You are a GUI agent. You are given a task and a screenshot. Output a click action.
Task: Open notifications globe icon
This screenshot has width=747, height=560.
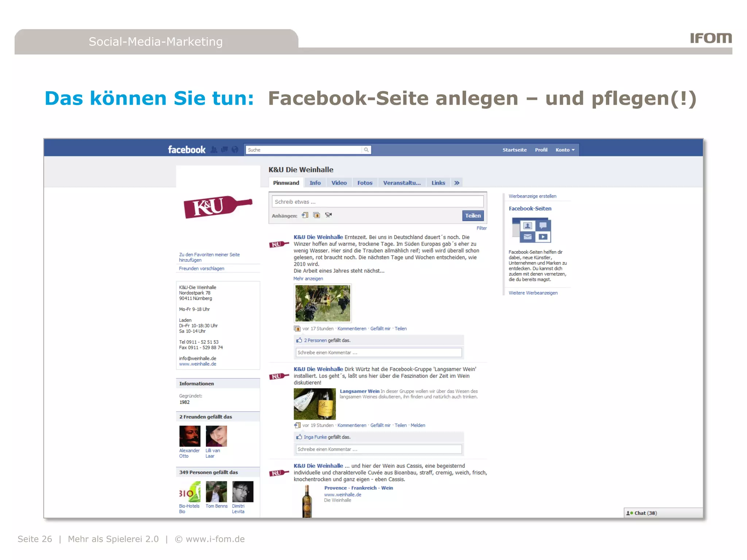click(235, 149)
